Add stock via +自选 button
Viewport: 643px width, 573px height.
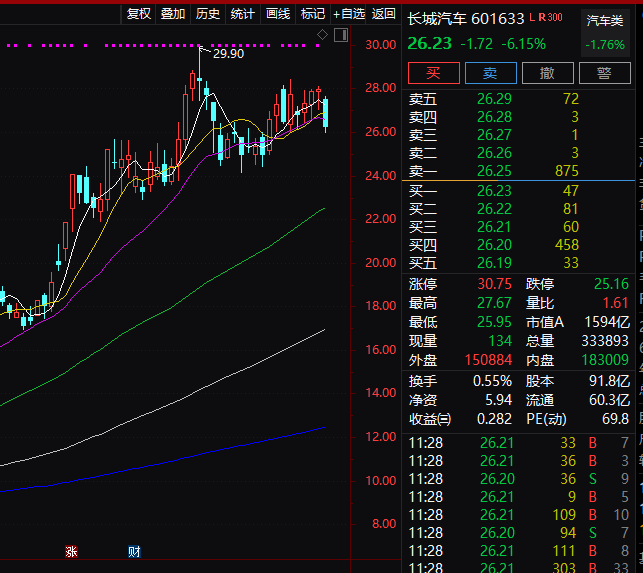349,14
